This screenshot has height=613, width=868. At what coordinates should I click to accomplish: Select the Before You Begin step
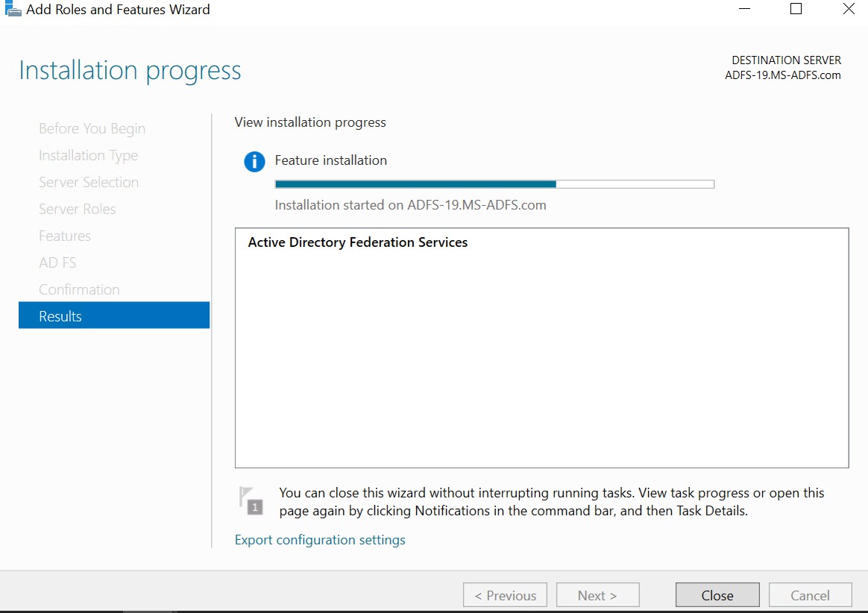click(x=92, y=128)
